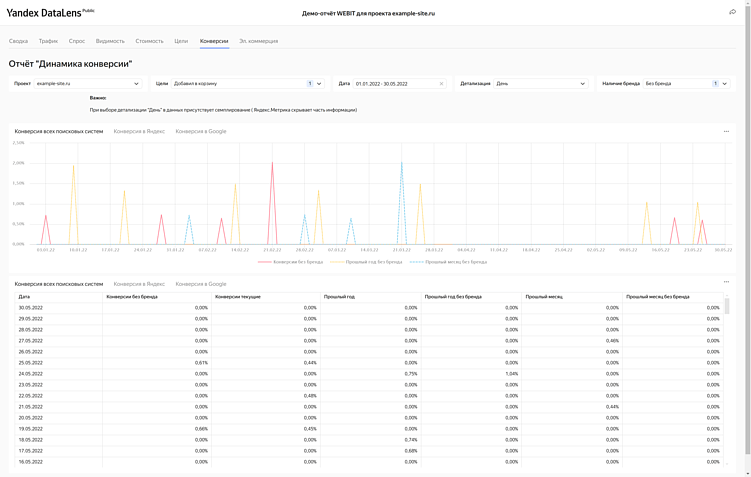This screenshot has height=477, width=751.
Task: Click the date range input field
Action: tap(395, 84)
